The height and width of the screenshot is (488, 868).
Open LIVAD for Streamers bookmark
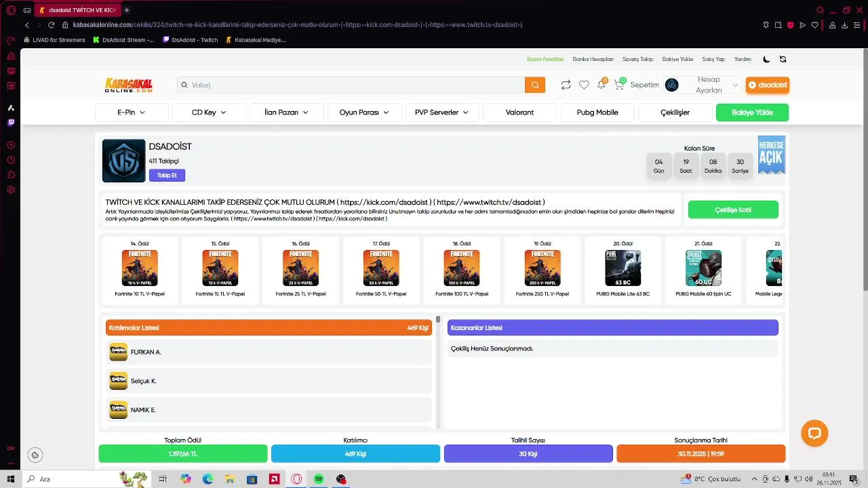[x=54, y=40]
